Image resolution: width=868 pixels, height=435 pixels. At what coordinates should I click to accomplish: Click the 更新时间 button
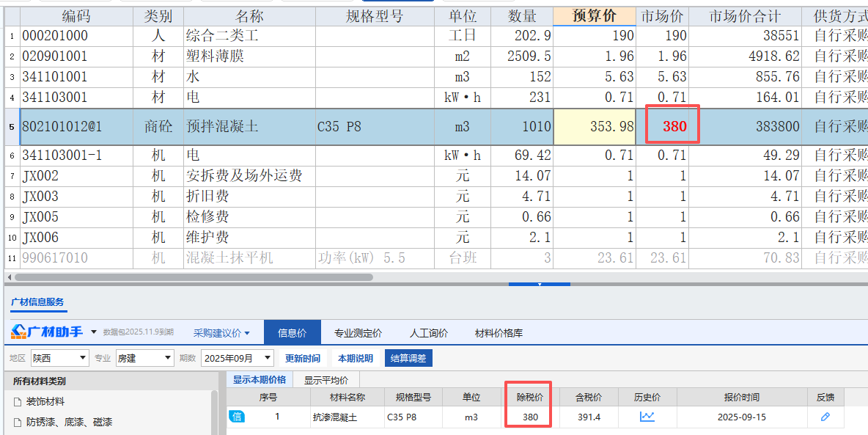point(303,358)
